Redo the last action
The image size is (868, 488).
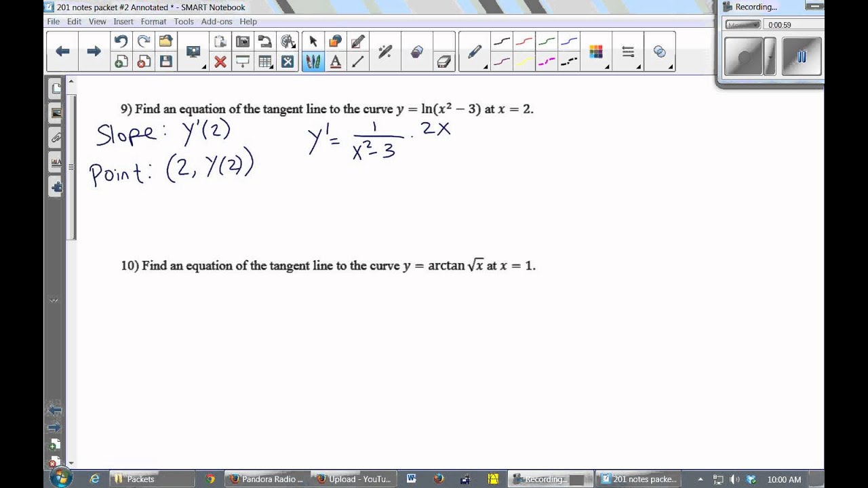[x=143, y=41]
